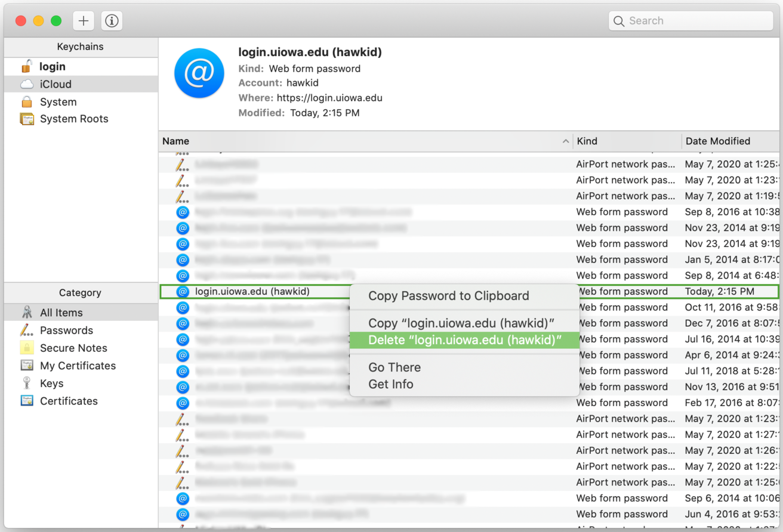
Task: Open the info (i) toolbar icon
Action: pos(111,20)
